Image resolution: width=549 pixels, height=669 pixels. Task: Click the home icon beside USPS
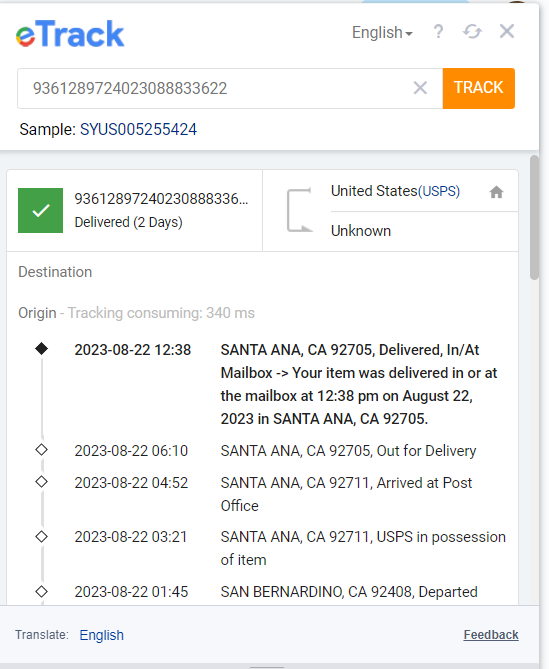click(496, 192)
